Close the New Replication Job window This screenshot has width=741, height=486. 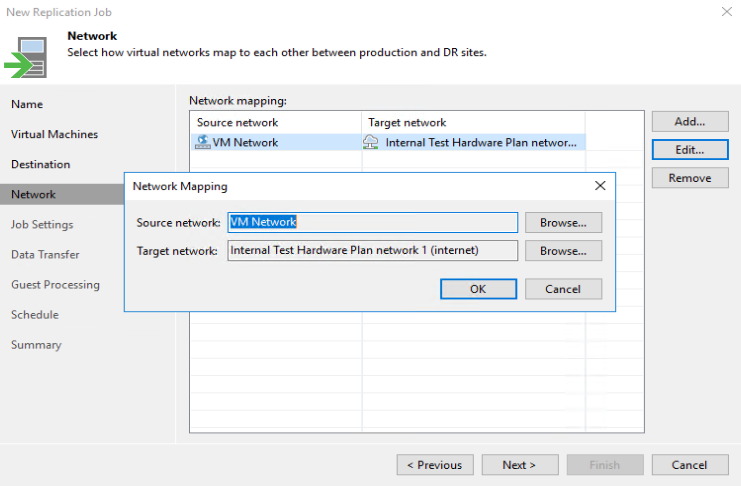click(x=727, y=11)
